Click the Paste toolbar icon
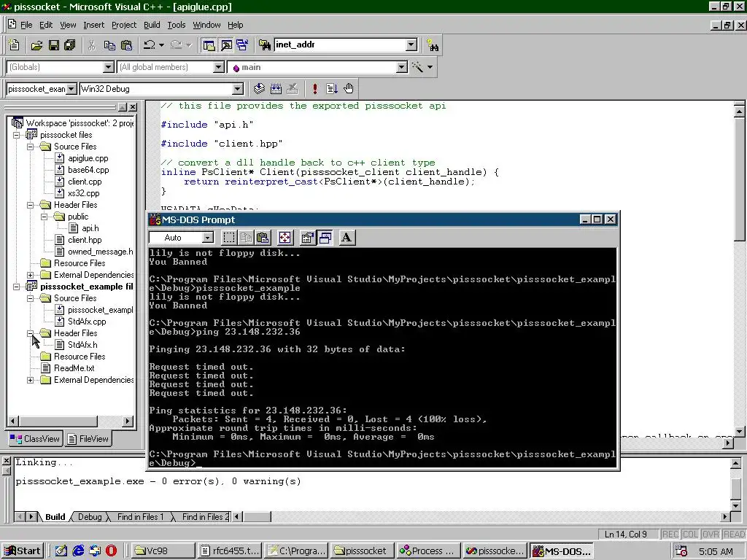Screen dimensions: 747x560 [x=127, y=45]
